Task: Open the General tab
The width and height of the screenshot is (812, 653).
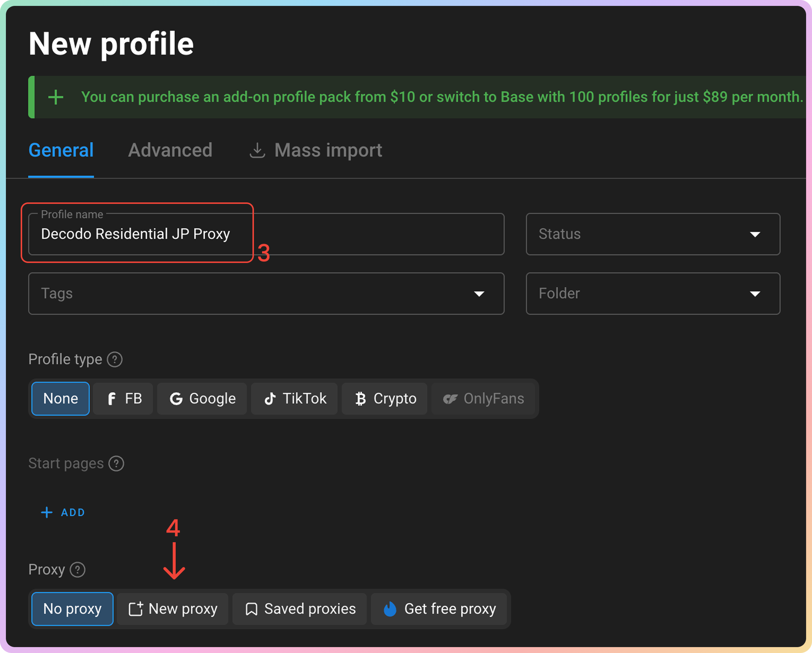Action: (x=61, y=150)
